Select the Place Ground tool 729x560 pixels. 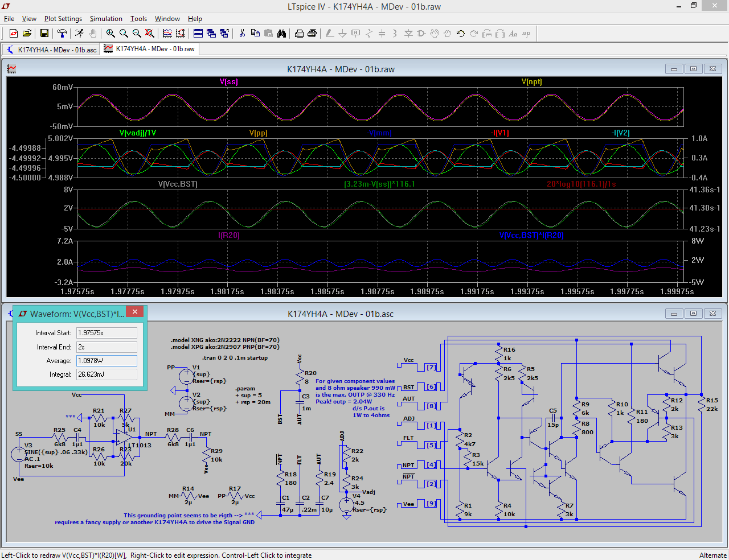(343, 34)
